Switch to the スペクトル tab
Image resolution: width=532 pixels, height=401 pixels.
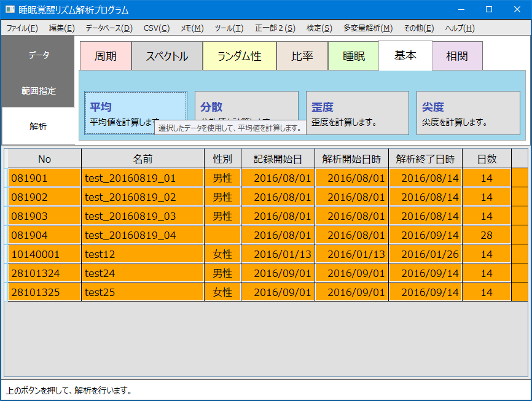[x=167, y=56]
